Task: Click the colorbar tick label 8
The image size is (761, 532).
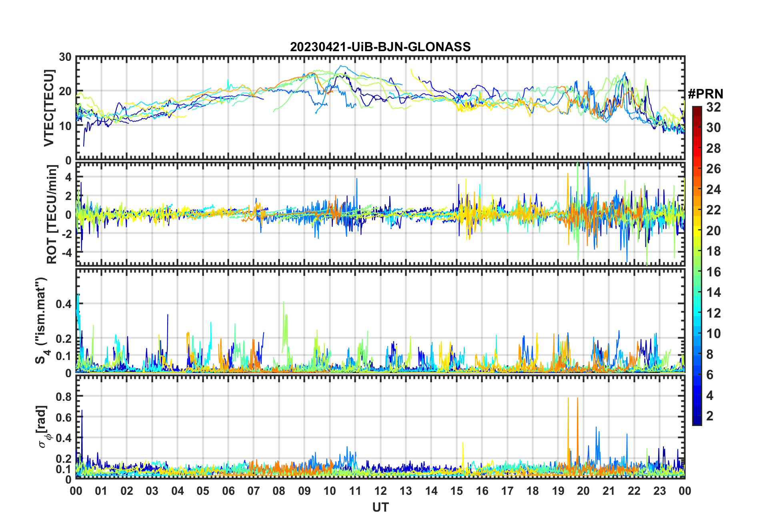Action: click(710, 354)
